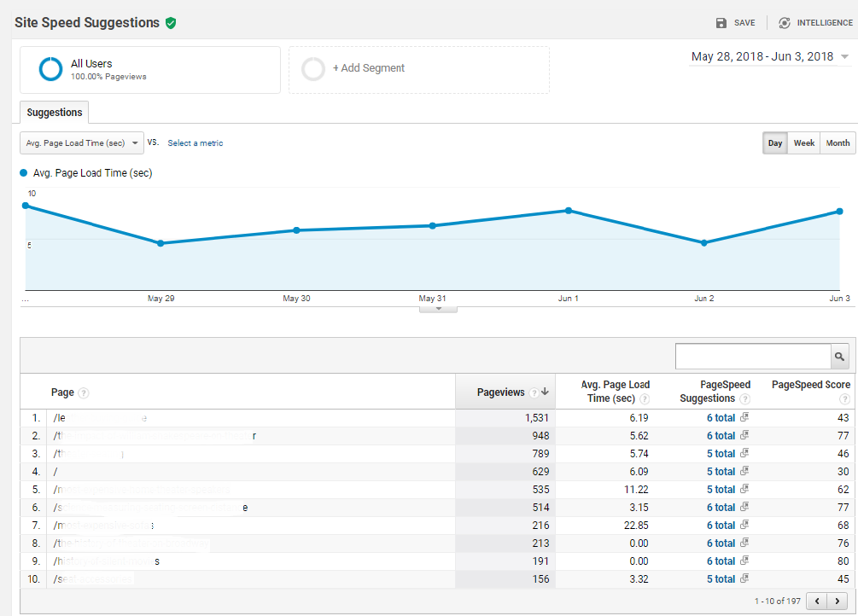
Task: Open PageSpeed suggestions popup icon for row 1
Action: click(x=744, y=418)
